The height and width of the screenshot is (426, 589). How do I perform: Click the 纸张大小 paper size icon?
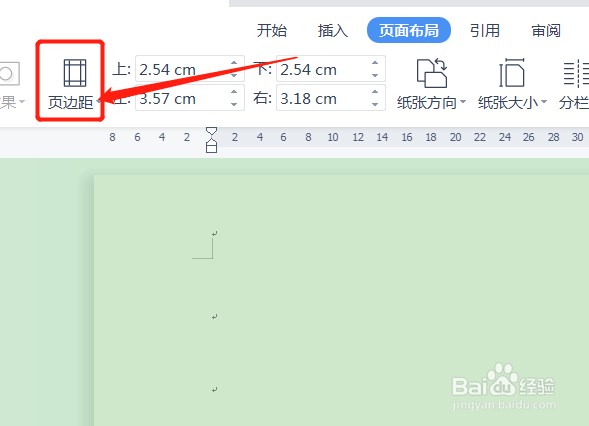point(511,73)
